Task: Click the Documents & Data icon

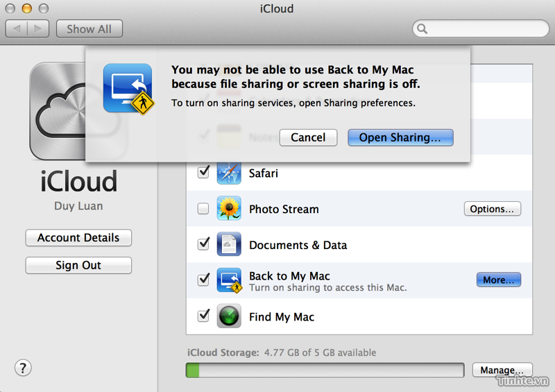Action: (229, 244)
